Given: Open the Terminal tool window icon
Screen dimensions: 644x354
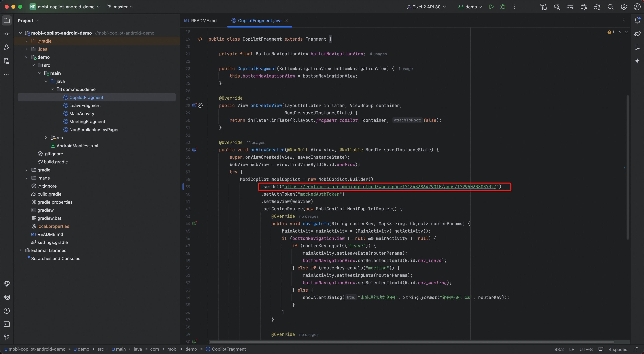Looking at the screenshot, I should (x=7, y=324).
